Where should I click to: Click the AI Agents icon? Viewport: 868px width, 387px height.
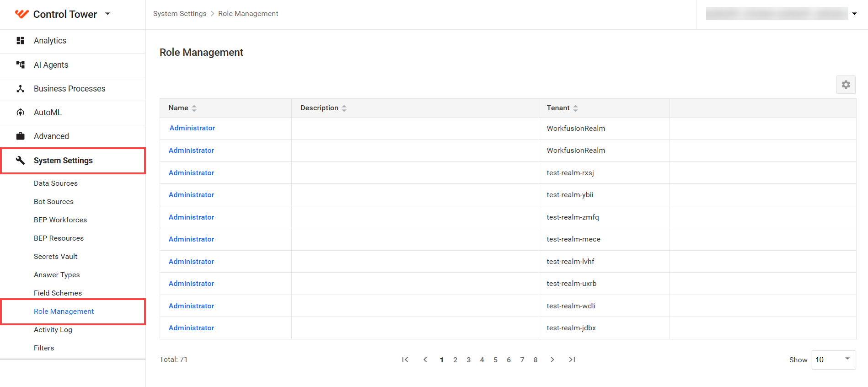[20, 64]
